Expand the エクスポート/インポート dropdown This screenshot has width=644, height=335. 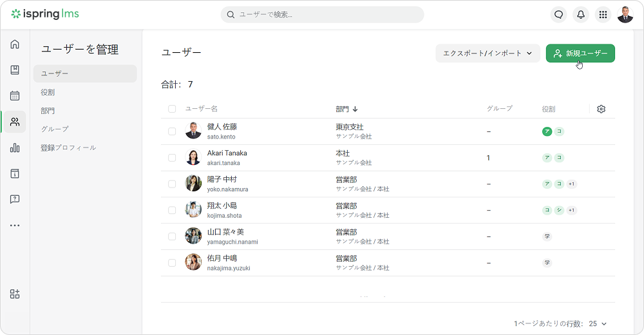[x=488, y=53]
